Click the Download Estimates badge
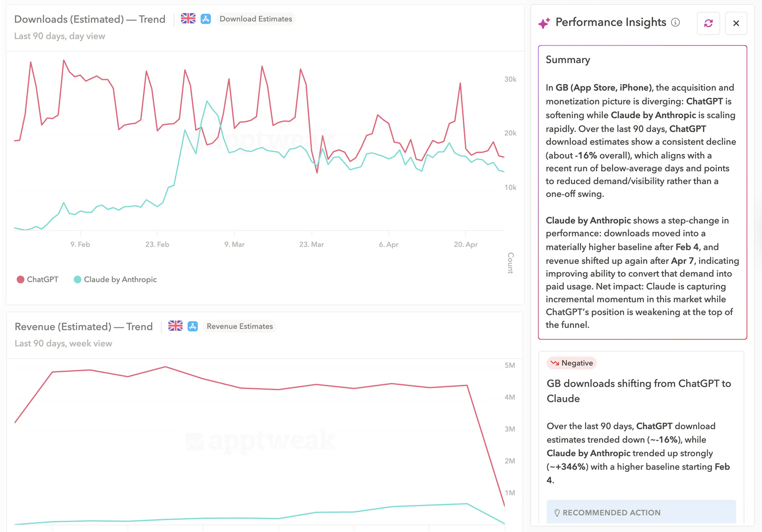This screenshot has width=762, height=532. pos(256,19)
